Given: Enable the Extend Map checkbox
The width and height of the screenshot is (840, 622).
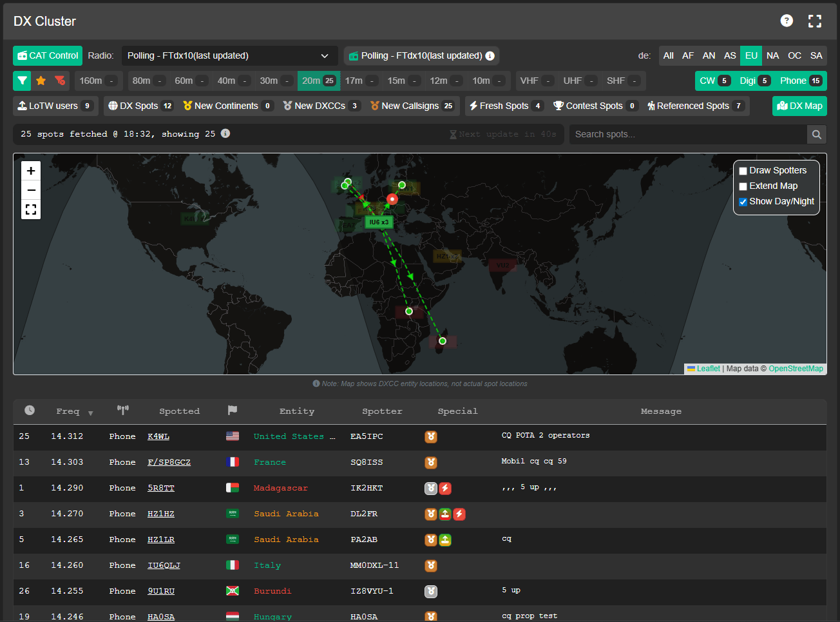Looking at the screenshot, I should [743, 186].
